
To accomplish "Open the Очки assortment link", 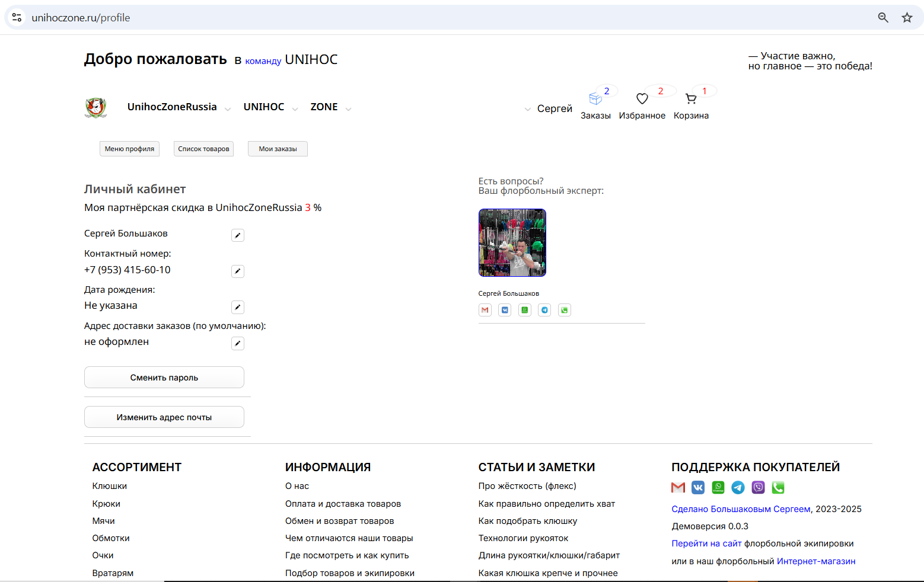I will (103, 555).
